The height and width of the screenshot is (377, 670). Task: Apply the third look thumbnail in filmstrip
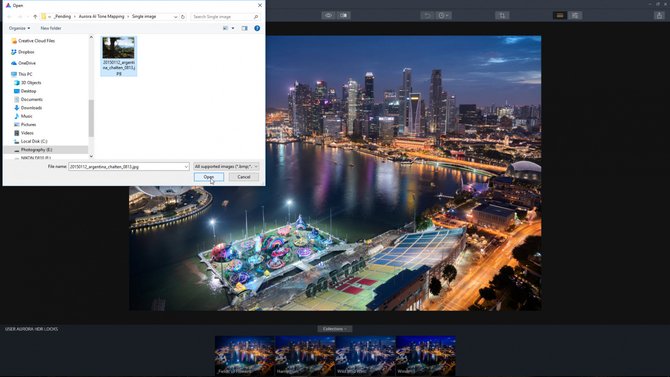[365, 356]
